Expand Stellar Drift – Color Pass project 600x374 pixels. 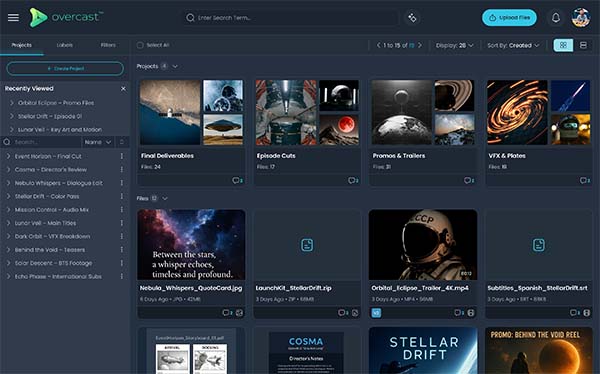[x=8, y=196]
